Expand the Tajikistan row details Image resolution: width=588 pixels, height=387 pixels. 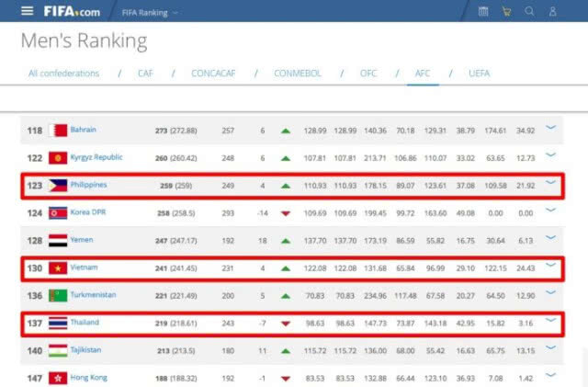550,347
